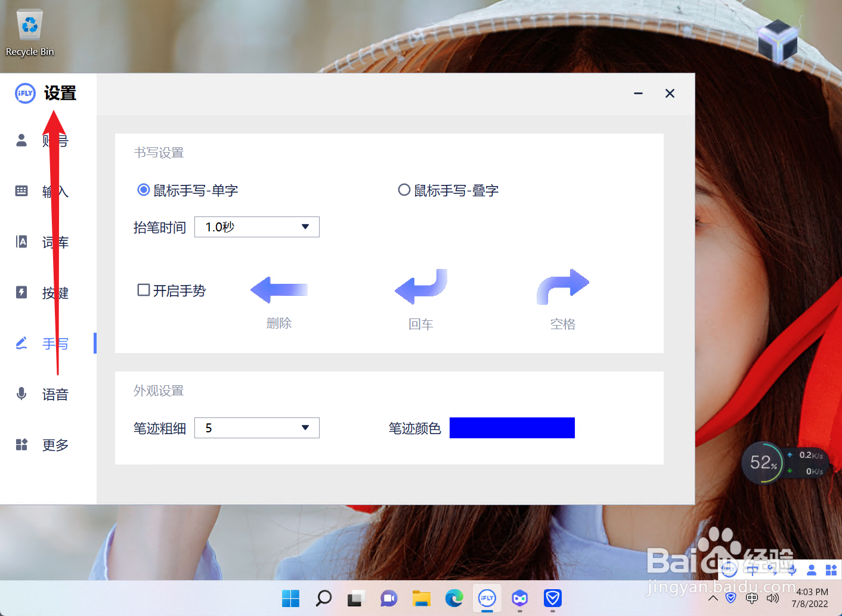Click the 书写设置 section heading
The width and height of the screenshot is (842, 616).
point(159,153)
